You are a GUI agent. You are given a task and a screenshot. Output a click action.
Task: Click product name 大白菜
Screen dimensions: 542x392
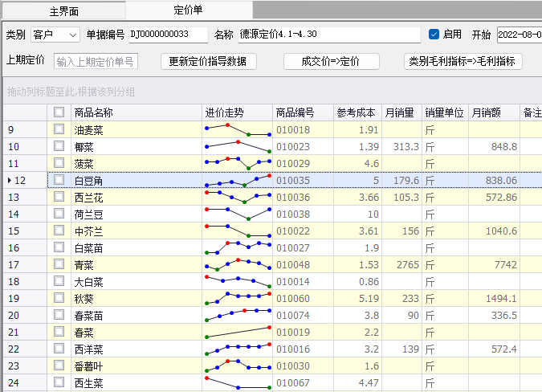pos(89,282)
